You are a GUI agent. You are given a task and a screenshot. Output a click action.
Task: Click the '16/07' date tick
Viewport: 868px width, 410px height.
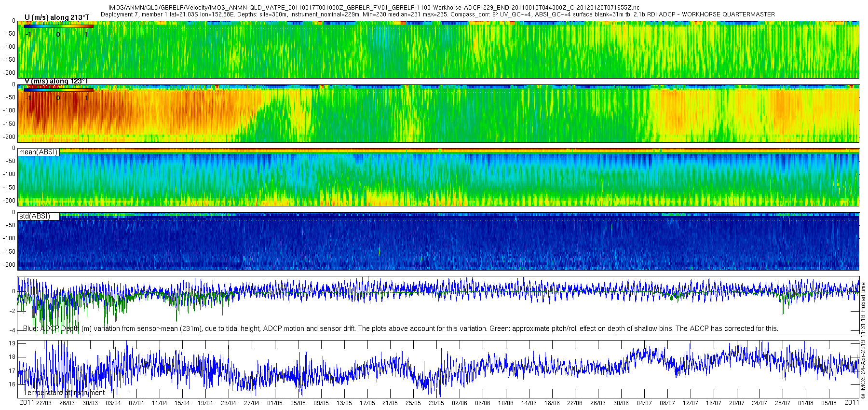714,403
